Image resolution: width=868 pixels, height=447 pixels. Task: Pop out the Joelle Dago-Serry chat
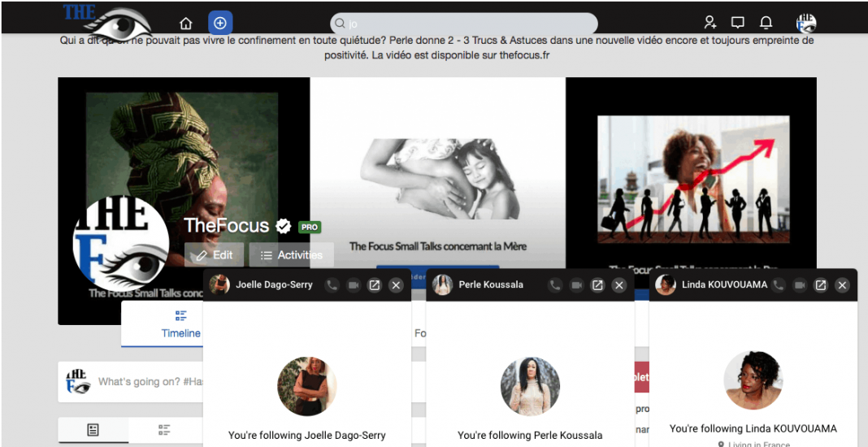coord(374,285)
